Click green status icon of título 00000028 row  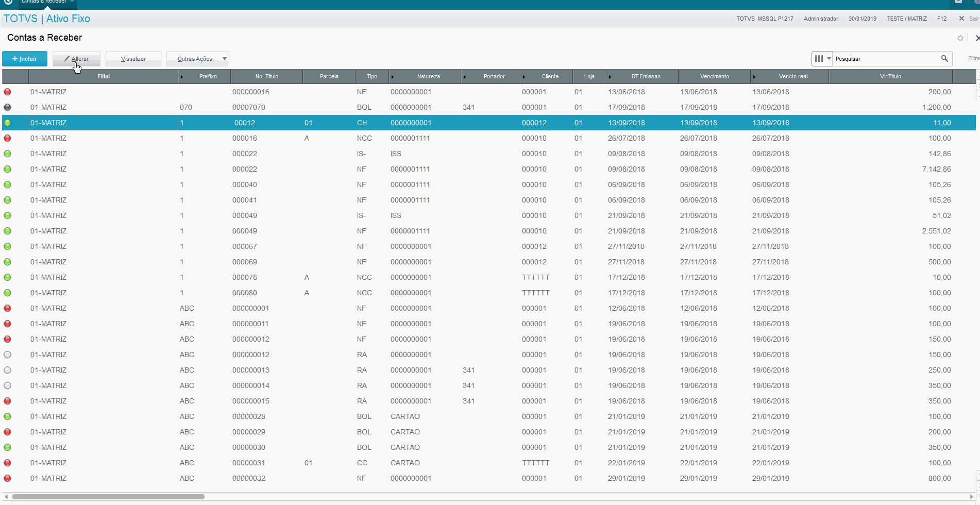click(8, 416)
